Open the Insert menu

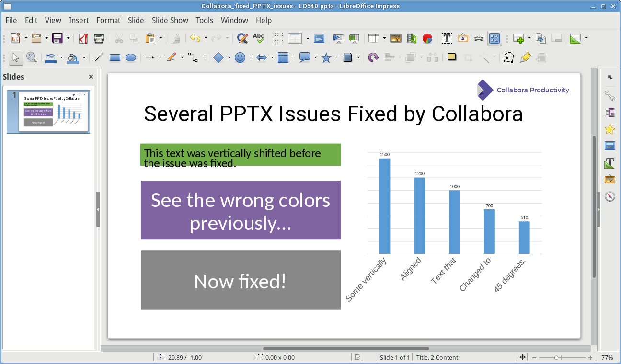[x=79, y=20]
